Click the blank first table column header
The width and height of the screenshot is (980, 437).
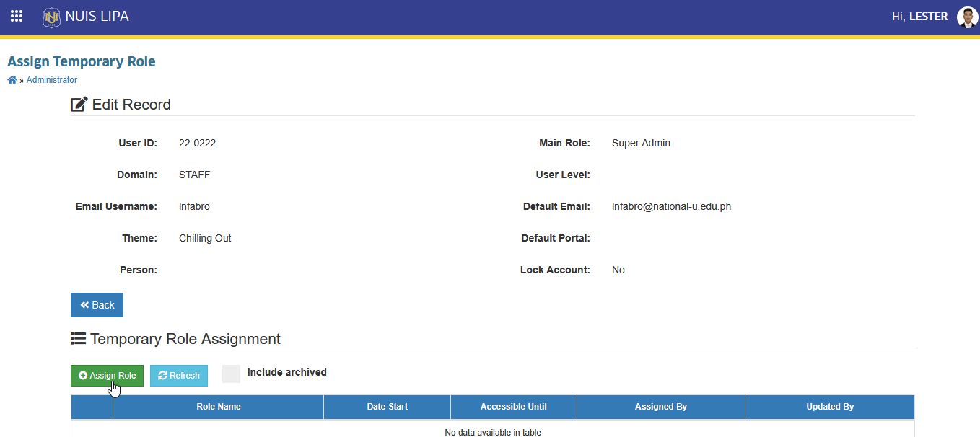click(x=92, y=407)
